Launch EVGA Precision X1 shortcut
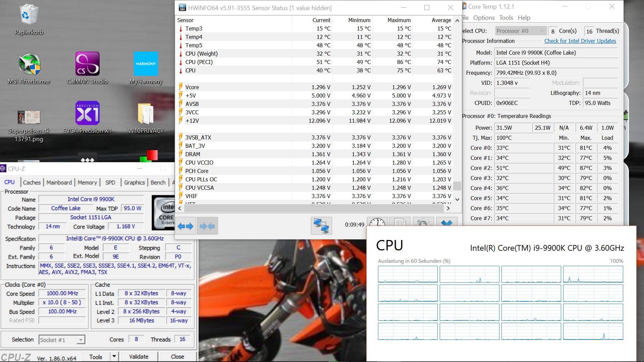This screenshot has height=362, width=644. tap(87, 113)
